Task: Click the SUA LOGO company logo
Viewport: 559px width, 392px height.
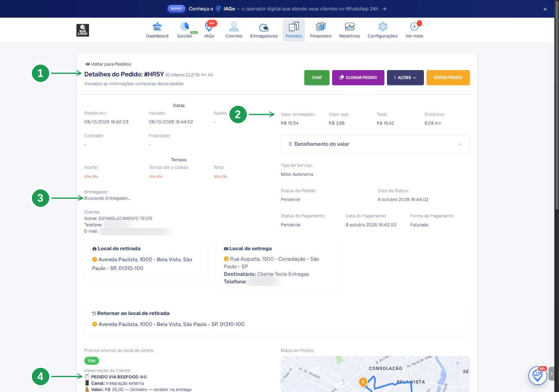Action: click(x=83, y=30)
